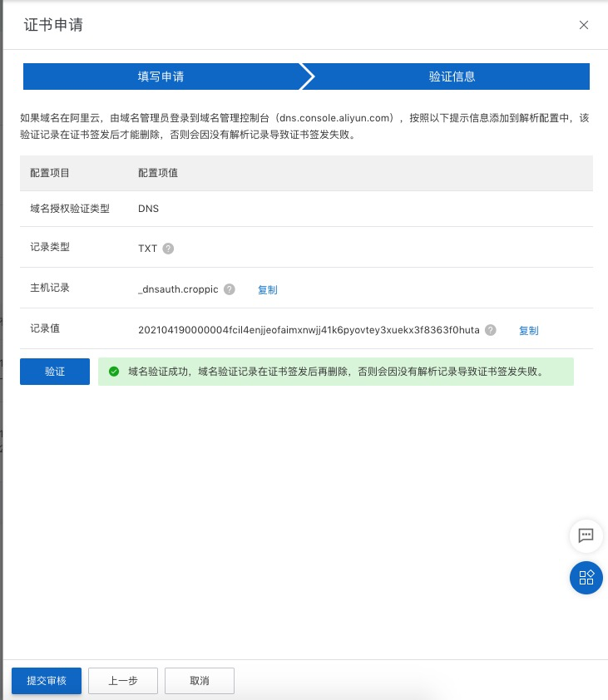Go back with 上一步 button

(122, 681)
